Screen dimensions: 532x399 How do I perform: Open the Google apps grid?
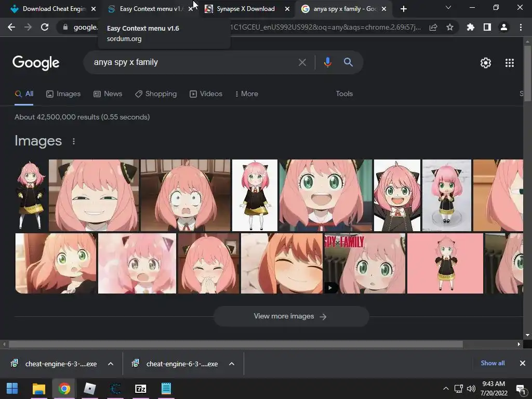[510, 63]
